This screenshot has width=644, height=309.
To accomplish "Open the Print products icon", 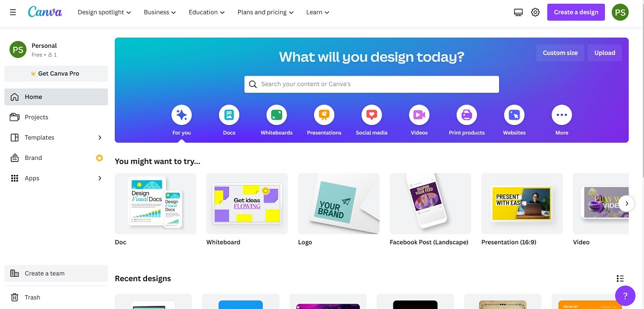I will point(467,115).
